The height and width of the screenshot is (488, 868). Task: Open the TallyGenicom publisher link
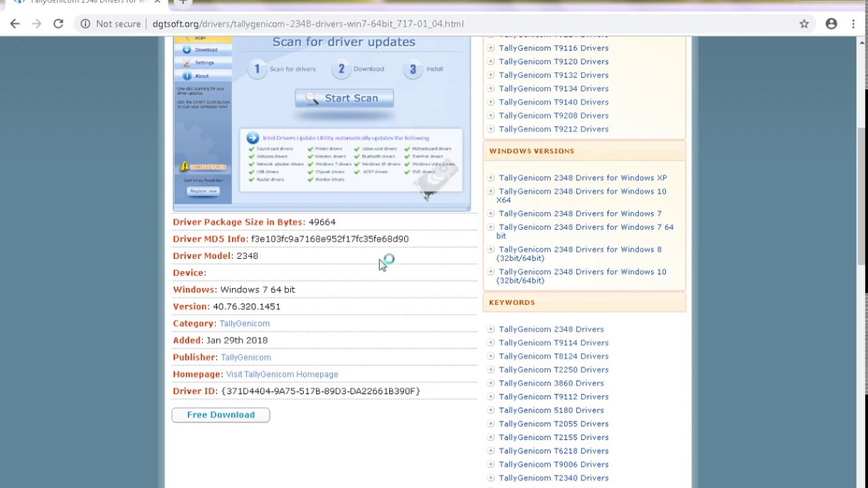tap(245, 358)
